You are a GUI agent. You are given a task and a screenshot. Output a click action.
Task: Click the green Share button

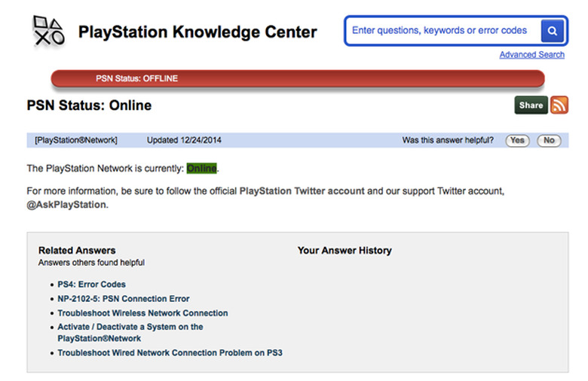(x=531, y=105)
